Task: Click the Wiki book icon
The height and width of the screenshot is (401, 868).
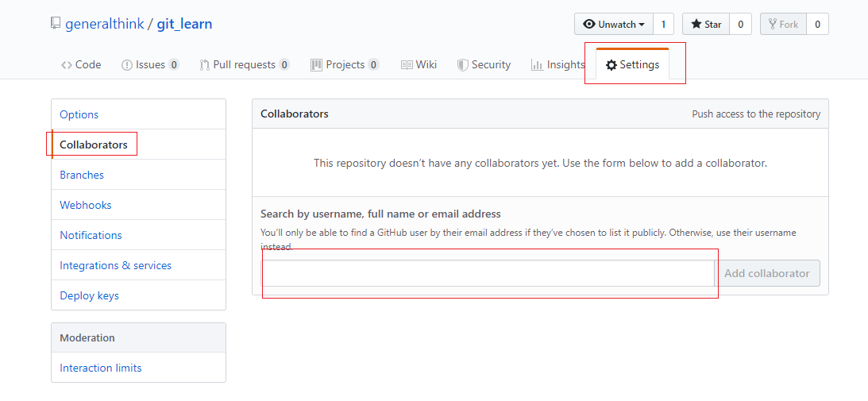Action: point(407,65)
